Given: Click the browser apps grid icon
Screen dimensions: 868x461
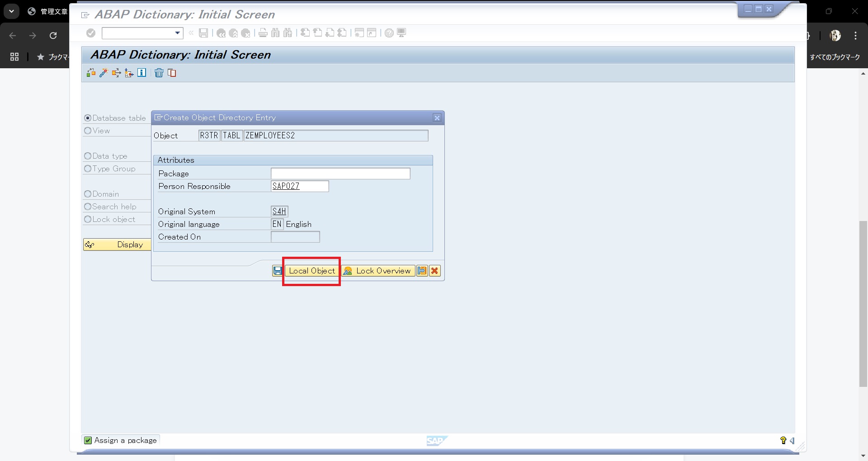Looking at the screenshot, I should click(14, 57).
